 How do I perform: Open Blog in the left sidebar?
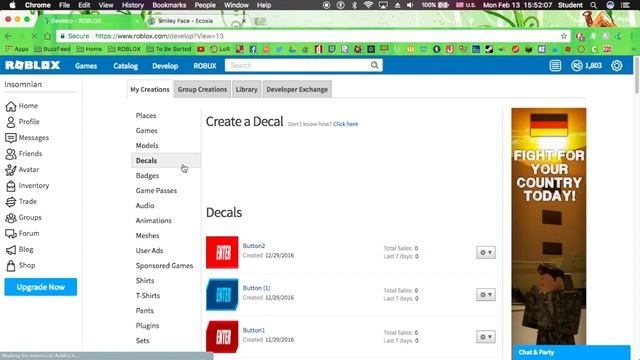[x=20, y=249]
